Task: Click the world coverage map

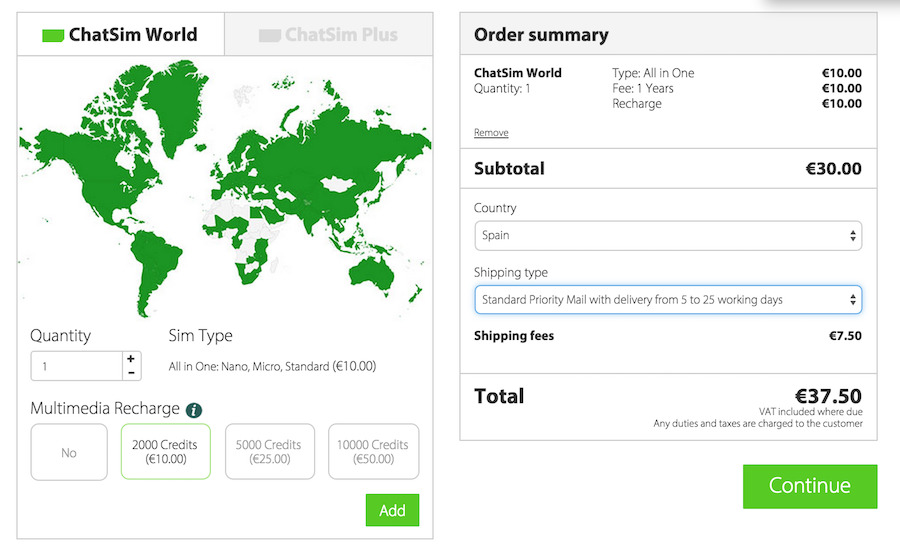Action: point(225,185)
